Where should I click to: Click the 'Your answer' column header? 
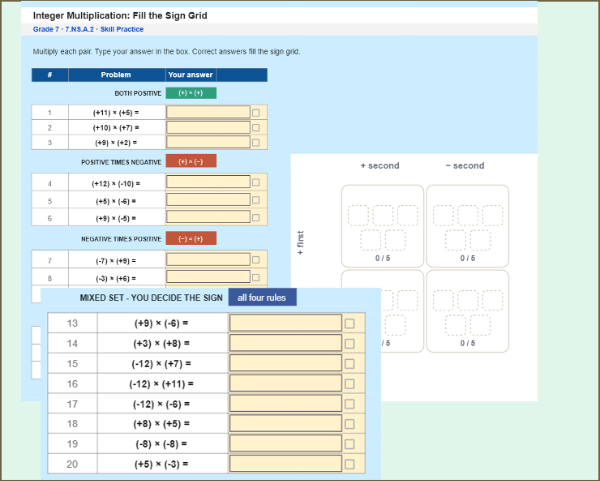191,75
